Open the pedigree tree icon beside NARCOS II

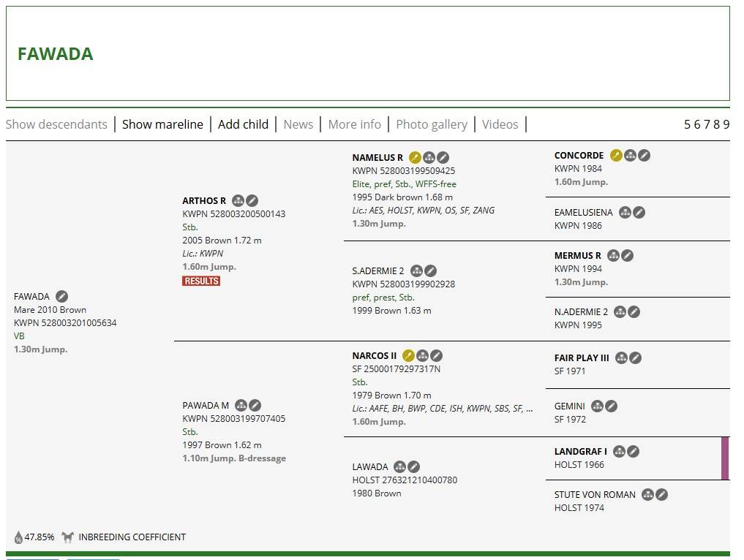tap(422, 355)
